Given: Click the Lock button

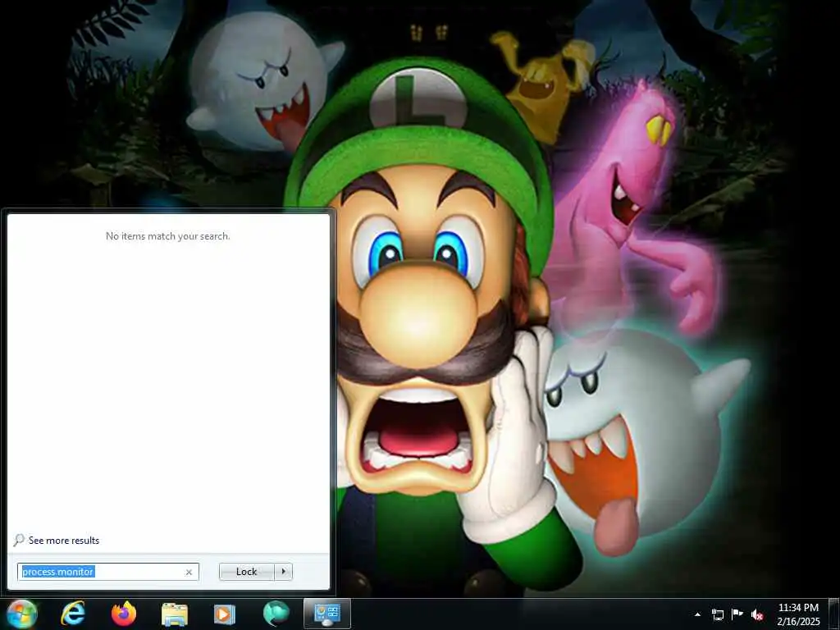Looking at the screenshot, I should [246, 572].
